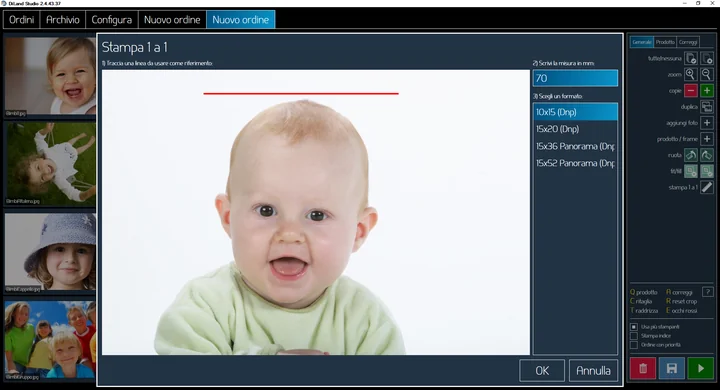The width and height of the screenshot is (720, 390).
Task: Increase copies with the green plus button
Action: point(707,90)
